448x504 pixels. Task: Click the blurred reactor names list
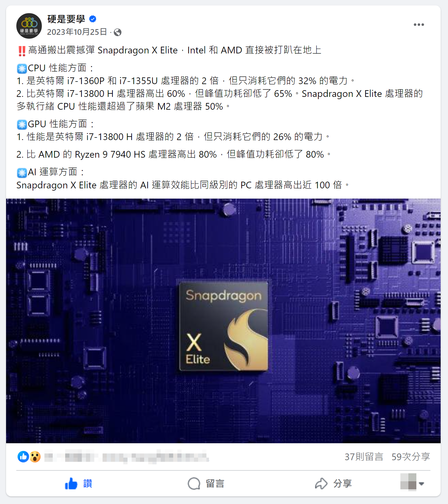click(x=127, y=457)
